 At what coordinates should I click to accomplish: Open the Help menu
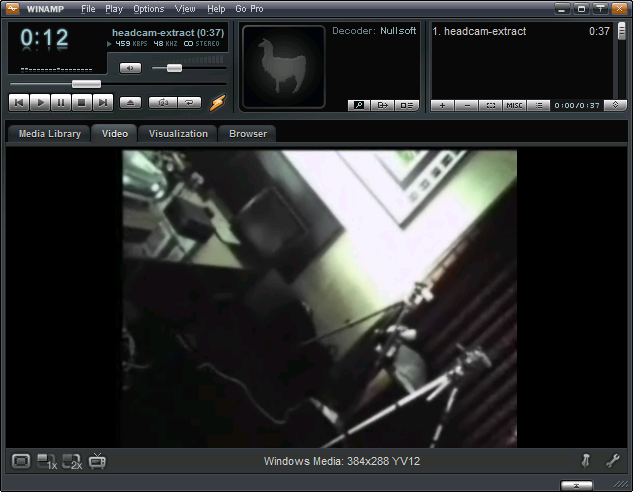pyautogui.click(x=216, y=9)
